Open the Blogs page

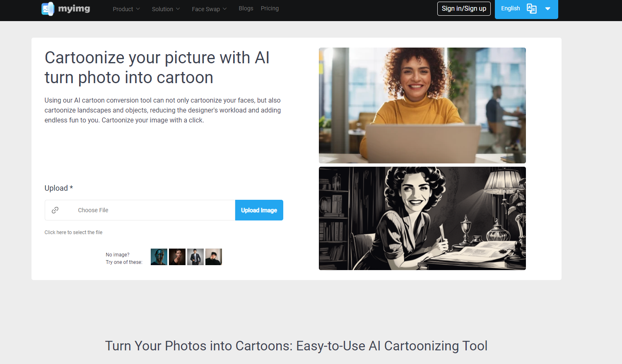coord(246,8)
